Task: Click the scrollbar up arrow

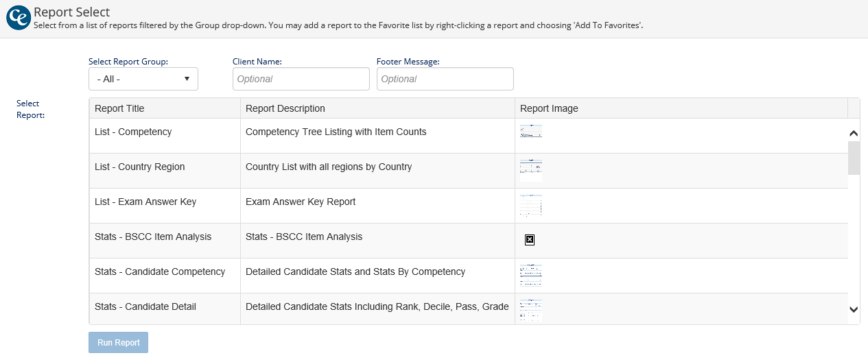Action: tap(854, 134)
